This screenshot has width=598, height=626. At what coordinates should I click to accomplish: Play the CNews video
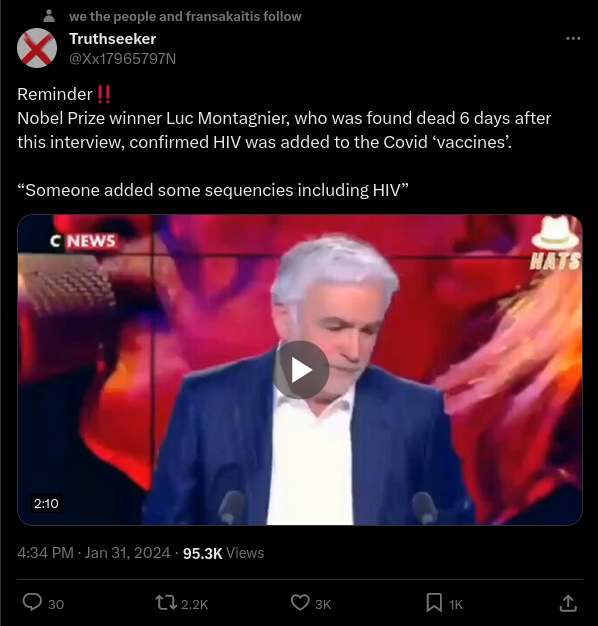click(x=301, y=370)
